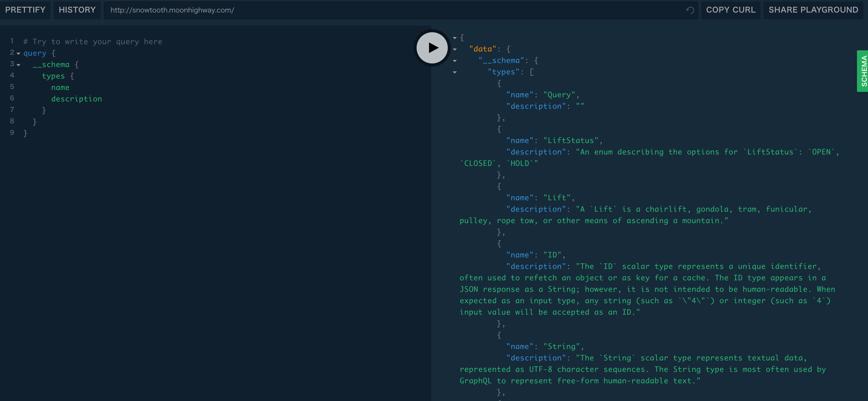
Task: Run the query with the play button
Action: [x=432, y=48]
